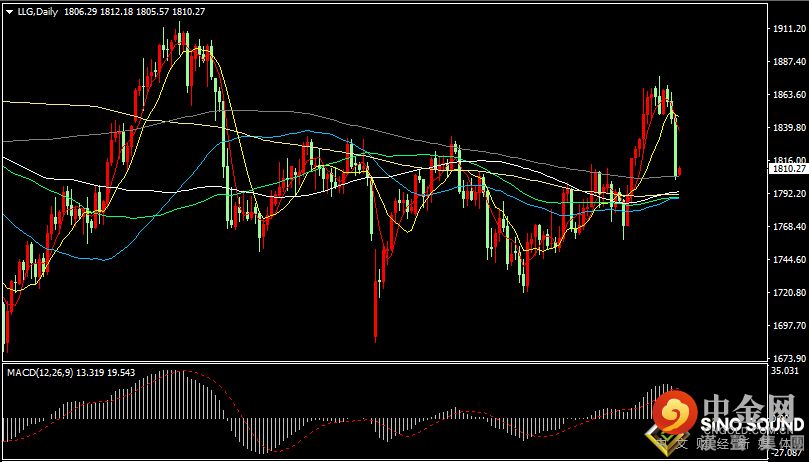Click the 1792.20 price axis label
This screenshot has width=809, height=462.
[789, 194]
